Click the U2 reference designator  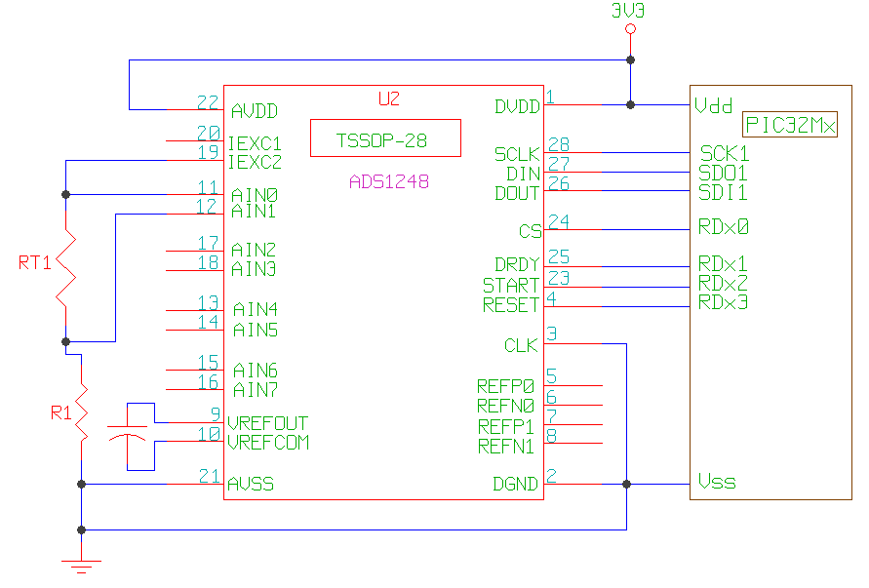(389, 98)
